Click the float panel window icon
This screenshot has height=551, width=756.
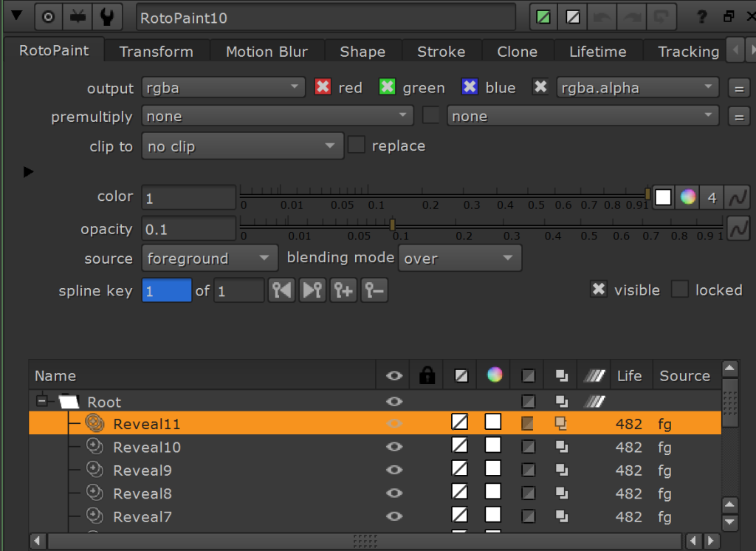(729, 16)
